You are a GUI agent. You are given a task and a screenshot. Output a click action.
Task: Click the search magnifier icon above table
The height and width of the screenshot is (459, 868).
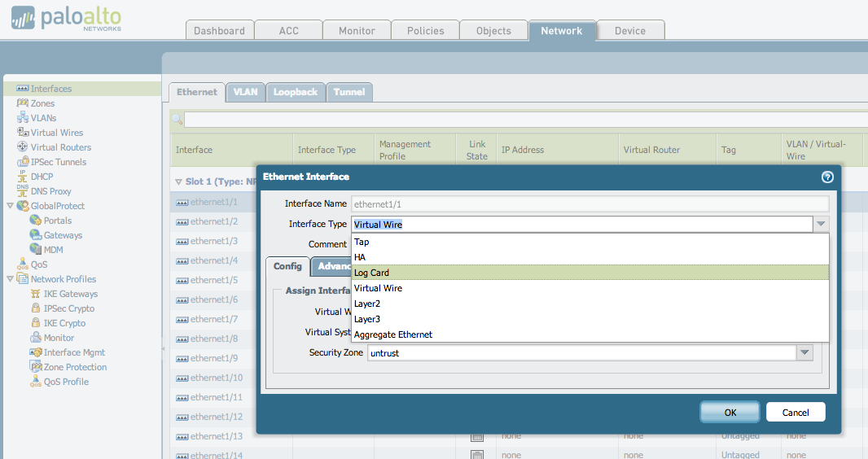(x=177, y=120)
